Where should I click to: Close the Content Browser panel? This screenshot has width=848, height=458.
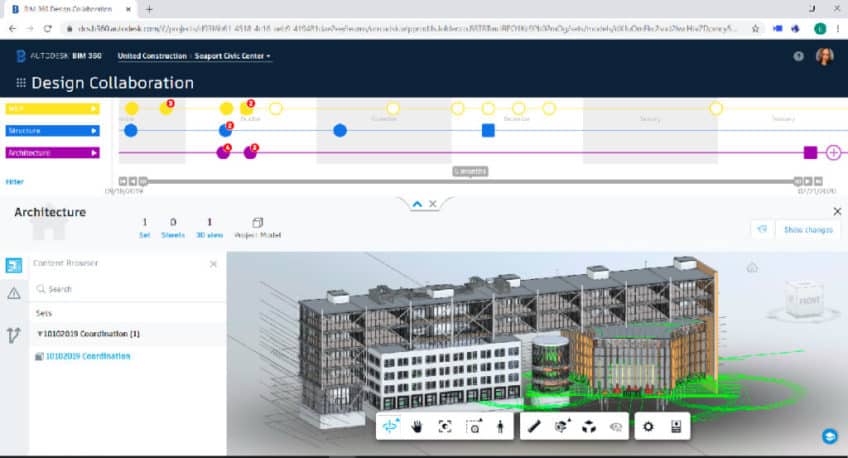coord(213,264)
